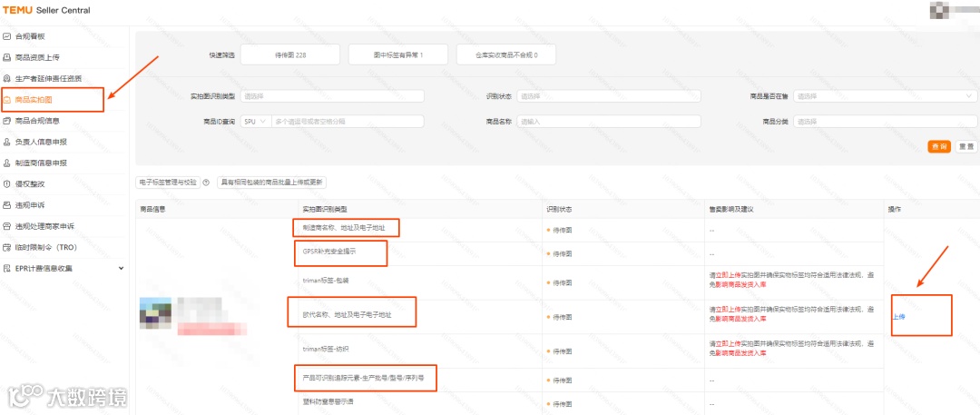Click the 上传 link in 操作 column
Image resolution: width=980 pixels, height=415 pixels.
click(x=898, y=317)
